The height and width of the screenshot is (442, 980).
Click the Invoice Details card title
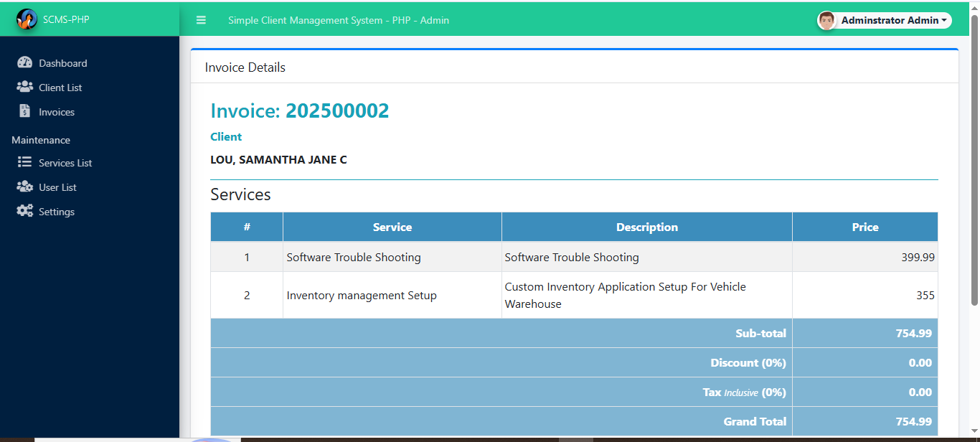(x=245, y=67)
